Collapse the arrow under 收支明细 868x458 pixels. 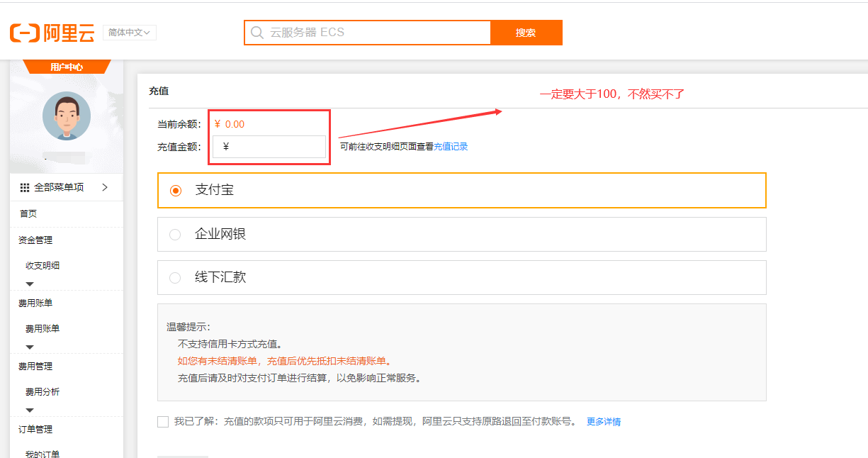(x=30, y=284)
